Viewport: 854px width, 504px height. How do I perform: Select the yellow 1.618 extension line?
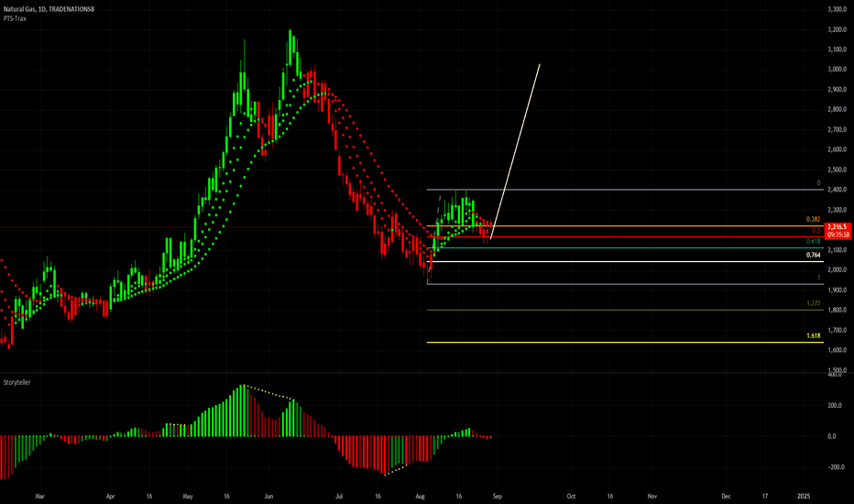click(x=625, y=342)
